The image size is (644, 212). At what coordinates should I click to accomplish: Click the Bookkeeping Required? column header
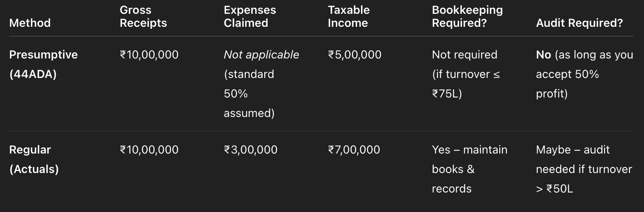coord(467,16)
